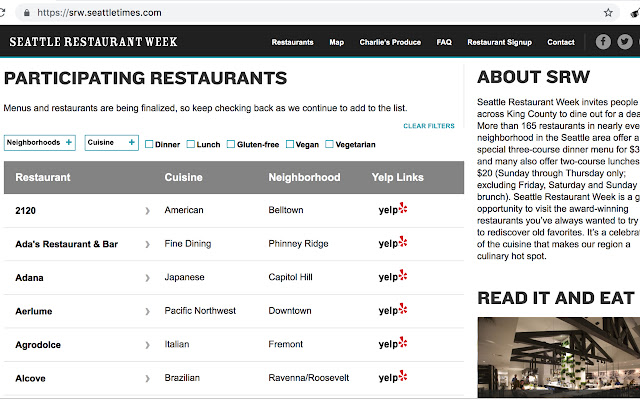Open Yelp link for Agrodolce

(393, 344)
